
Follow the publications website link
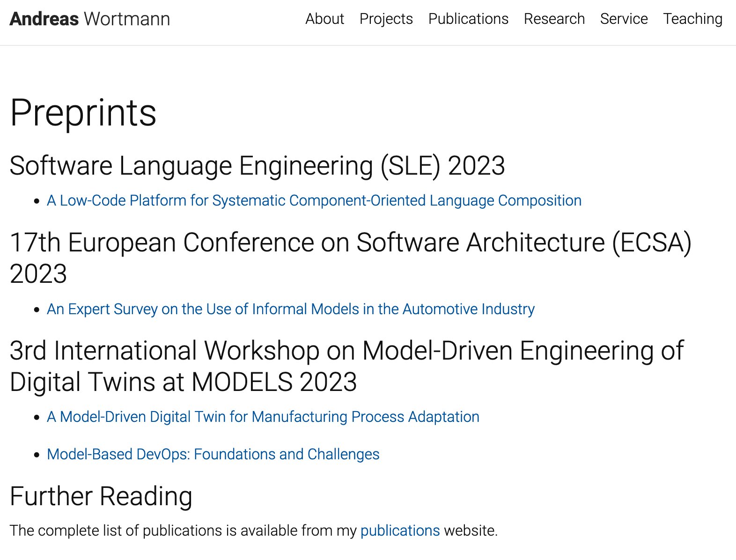pyautogui.click(x=400, y=531)
